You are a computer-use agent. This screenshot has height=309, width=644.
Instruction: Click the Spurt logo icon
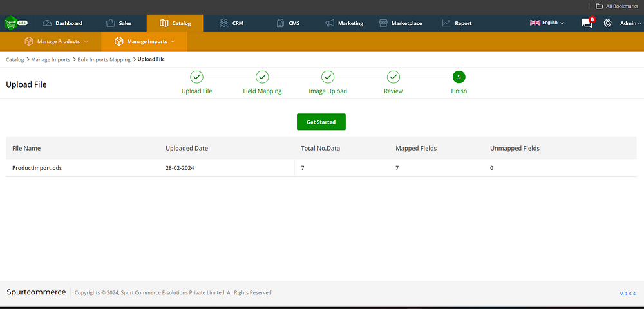pyautogui.click(x=10, y=23)
